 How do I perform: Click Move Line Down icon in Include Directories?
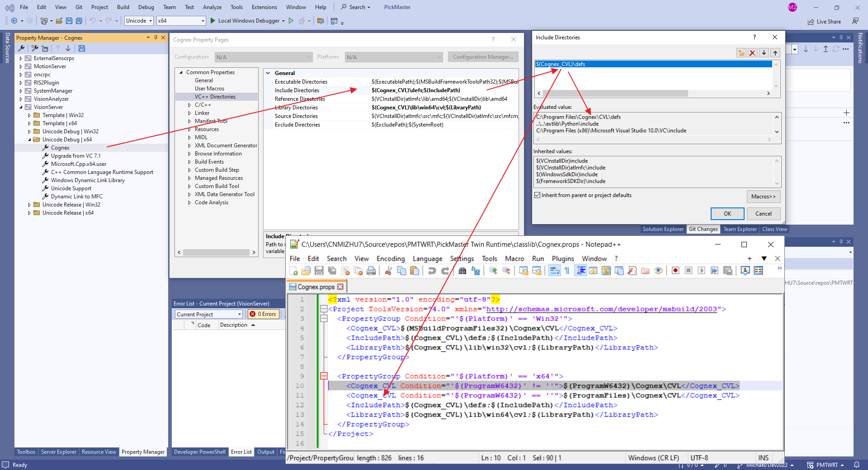click(764, 53)
